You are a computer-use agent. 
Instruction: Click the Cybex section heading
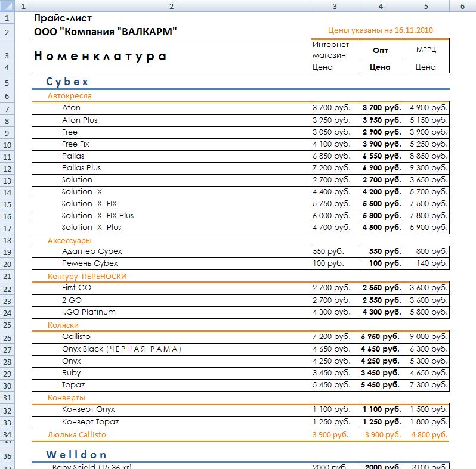67,82
